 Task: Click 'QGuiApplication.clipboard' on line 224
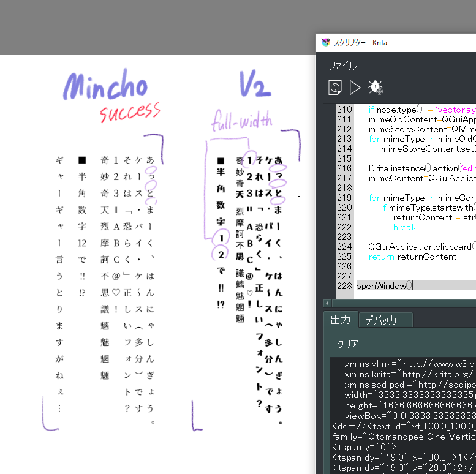(x=420, y=247)
